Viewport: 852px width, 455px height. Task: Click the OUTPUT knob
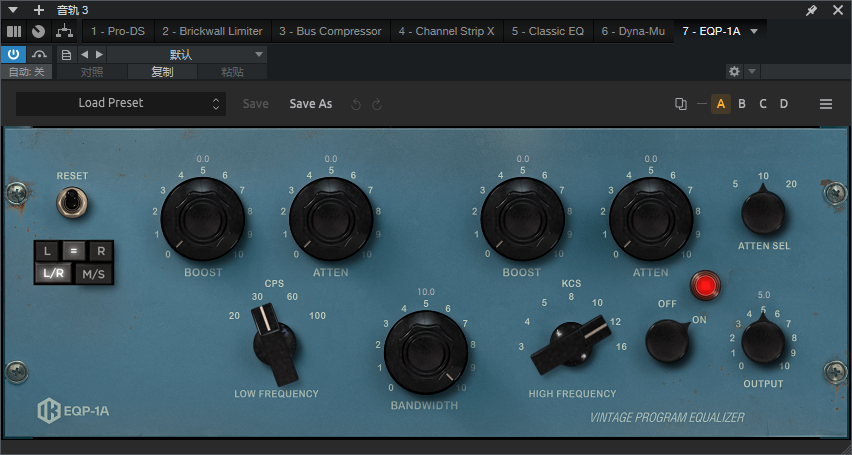click(x=763, y=341)
